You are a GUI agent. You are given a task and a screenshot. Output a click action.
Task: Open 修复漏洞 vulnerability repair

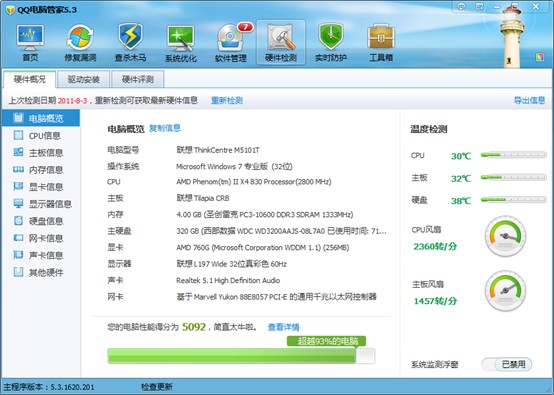click(x=80, y=42)
